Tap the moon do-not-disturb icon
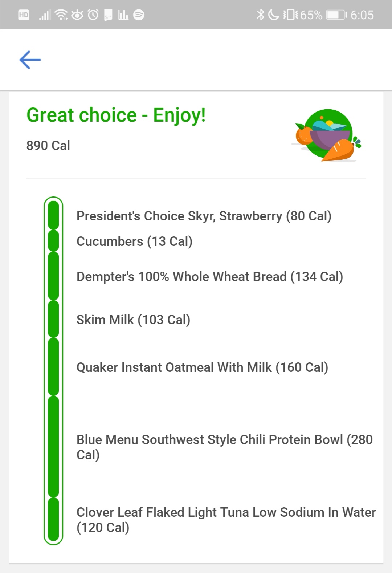 (x=274, y=15)
